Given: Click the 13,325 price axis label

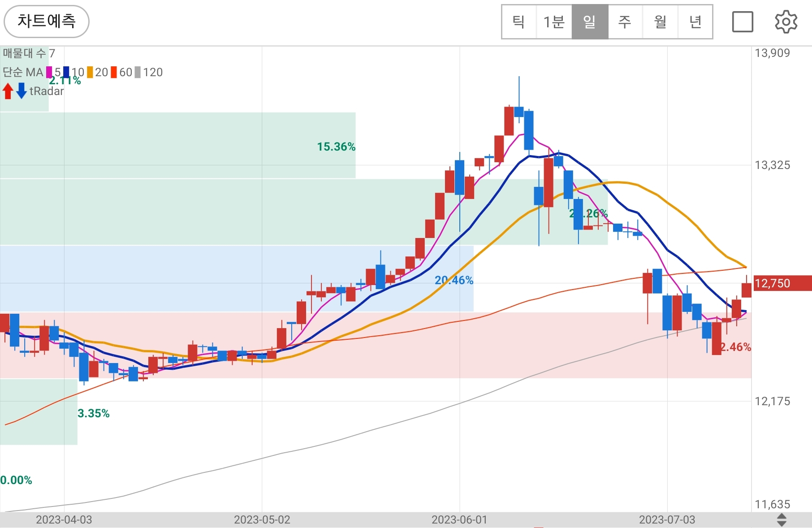Looking at the screenshot, I should [x=773, y=165].
